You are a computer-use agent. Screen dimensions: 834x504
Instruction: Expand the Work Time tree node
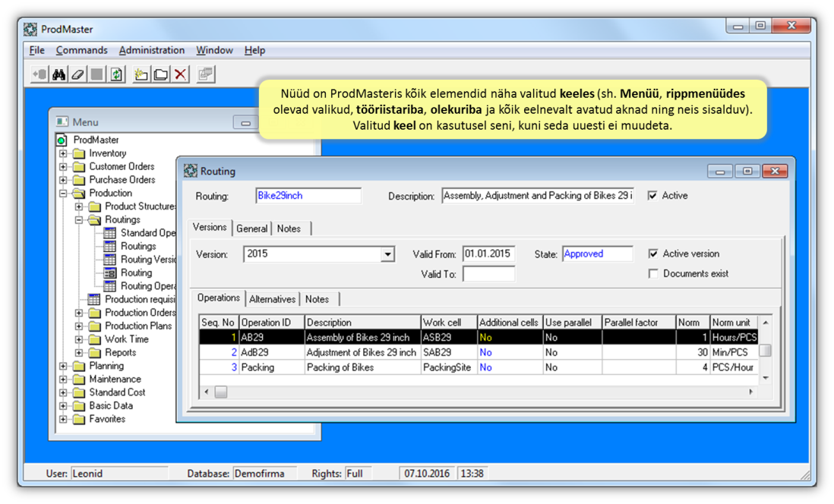click(x=79, y=340)
